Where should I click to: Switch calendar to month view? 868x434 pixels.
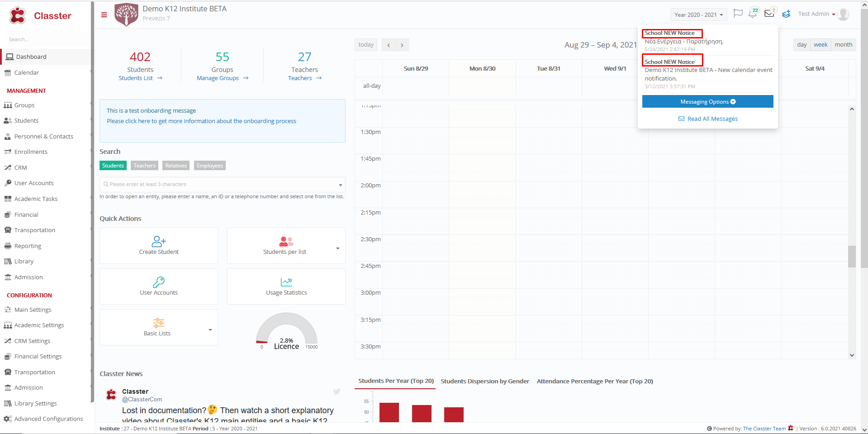[844, 44]
